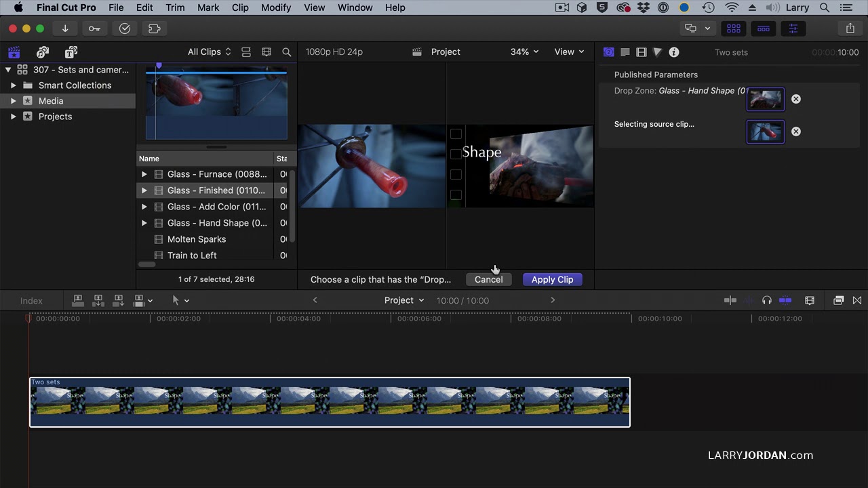Open clip appearance filmstrip icon
The image size is (868, 488).
809,300
